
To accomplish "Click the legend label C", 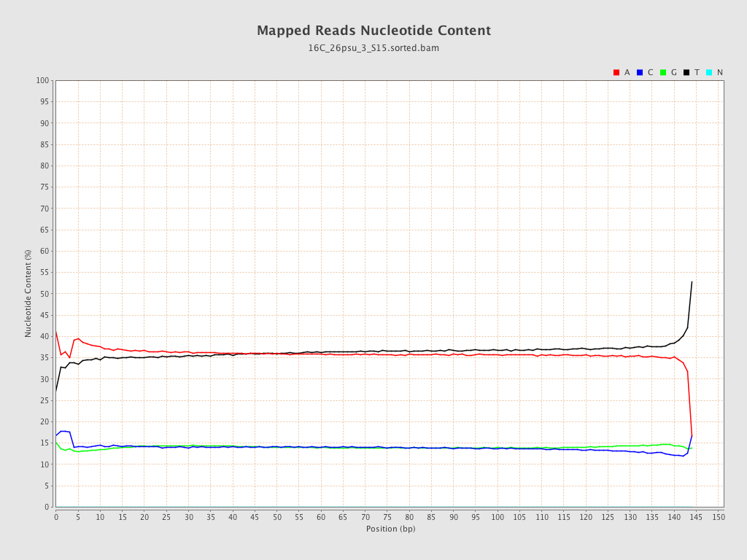I will [x=650, y=72].
